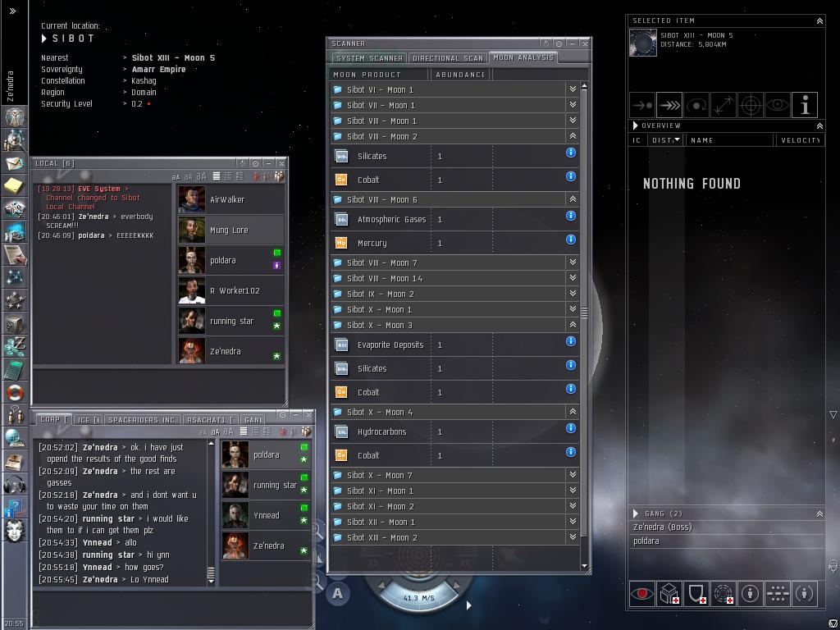Open the five-star rankings sidebar icon
This screenshot has height=630, width=840.
[15, 300]
